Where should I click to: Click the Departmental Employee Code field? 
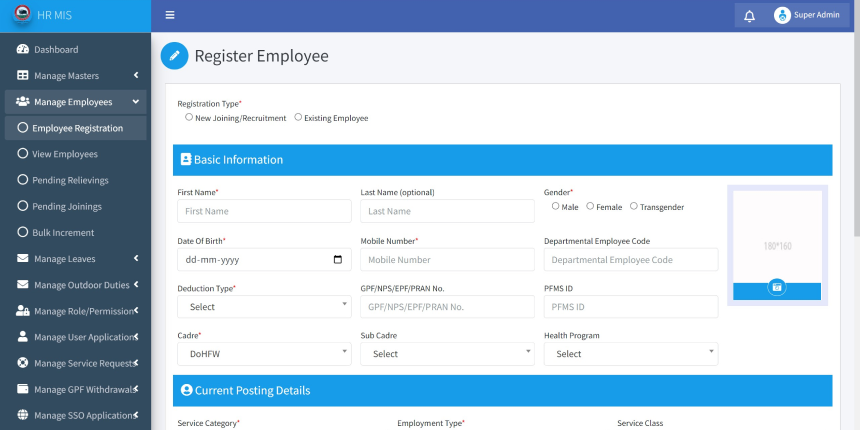[631, 259]
